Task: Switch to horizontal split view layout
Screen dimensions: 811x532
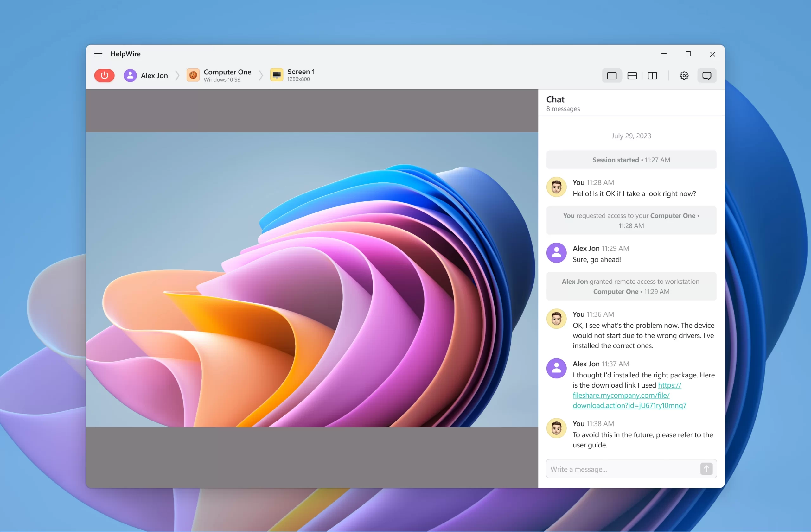Action: (x=632, y=76)
